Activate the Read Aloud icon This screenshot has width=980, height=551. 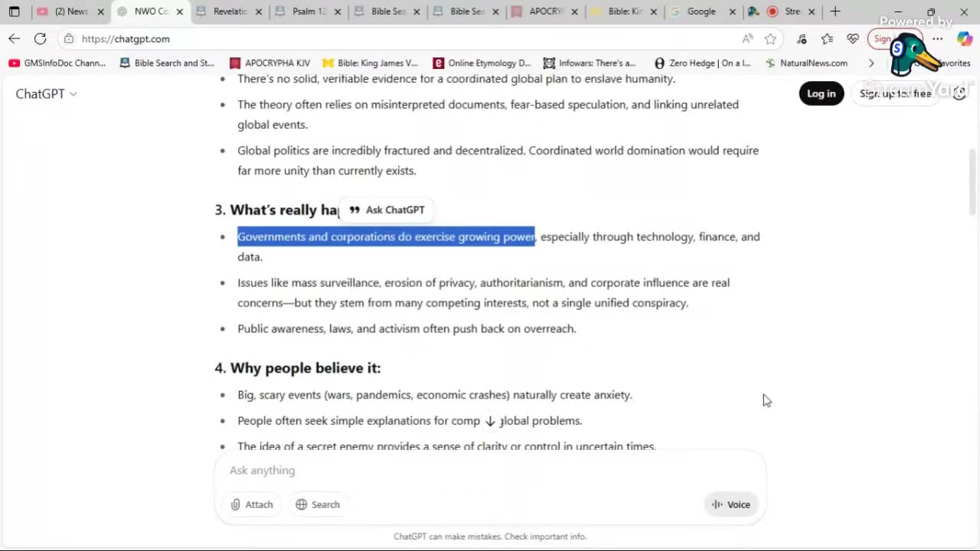tap(747, 38)
